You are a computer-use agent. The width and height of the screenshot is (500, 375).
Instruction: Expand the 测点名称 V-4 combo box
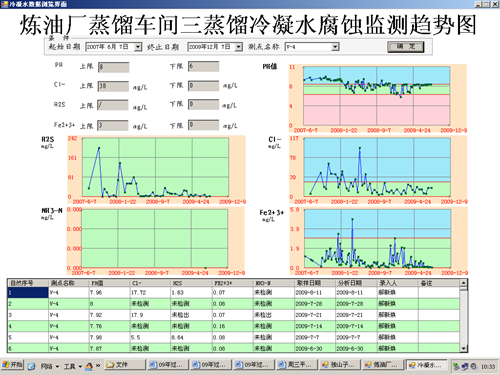click(x=335, y=47)
